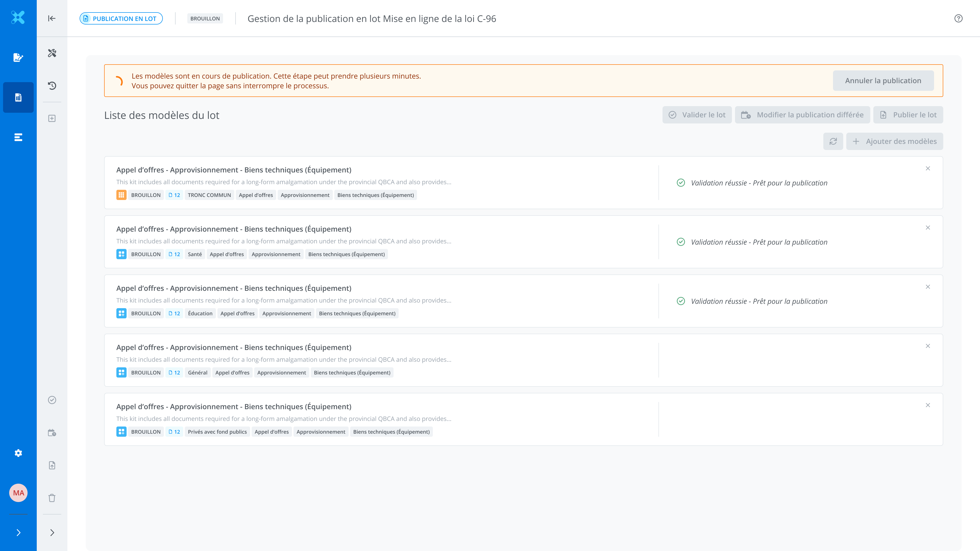Open the history clock icon

52,85
